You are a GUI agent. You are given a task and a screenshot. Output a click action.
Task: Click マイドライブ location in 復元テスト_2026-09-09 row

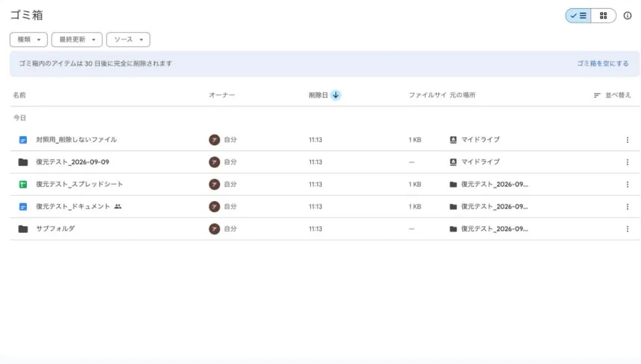pyautogui.click(x=475, y=162)
